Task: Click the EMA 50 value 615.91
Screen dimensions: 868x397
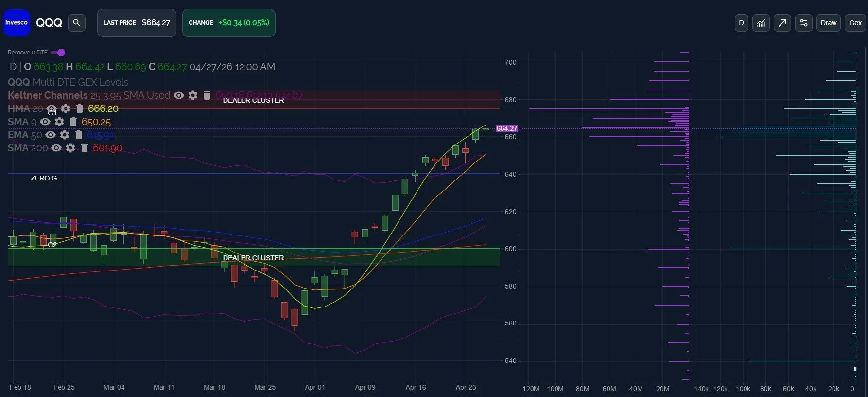Action: pyautogui.click(x=101, y=135)
